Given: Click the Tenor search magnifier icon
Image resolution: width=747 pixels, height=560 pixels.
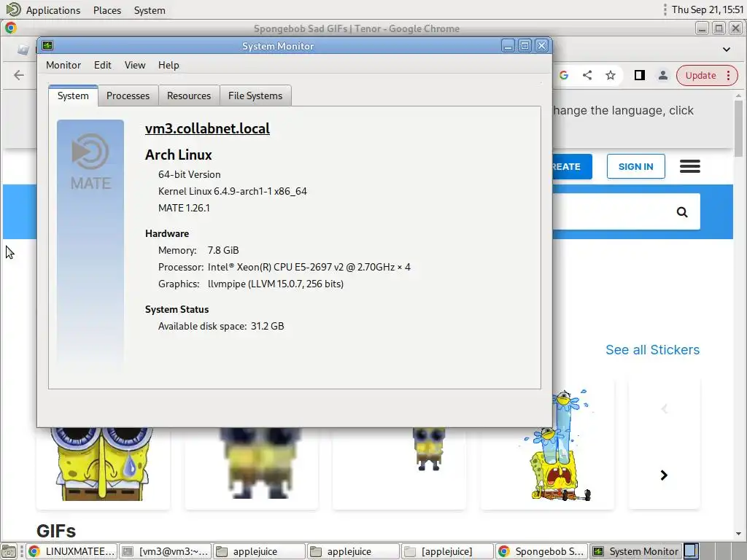Looking at the screenshot, I should coord(682,212).
